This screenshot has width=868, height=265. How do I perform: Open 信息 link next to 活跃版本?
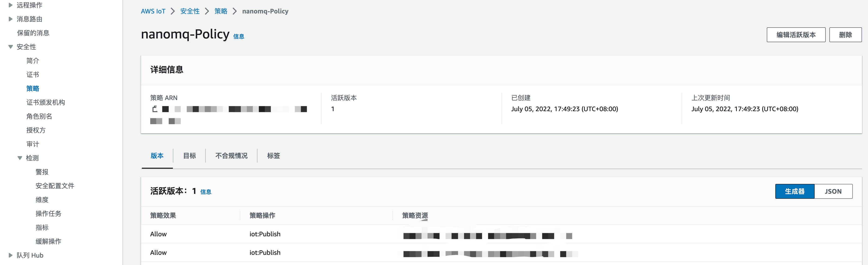point(205,192)
